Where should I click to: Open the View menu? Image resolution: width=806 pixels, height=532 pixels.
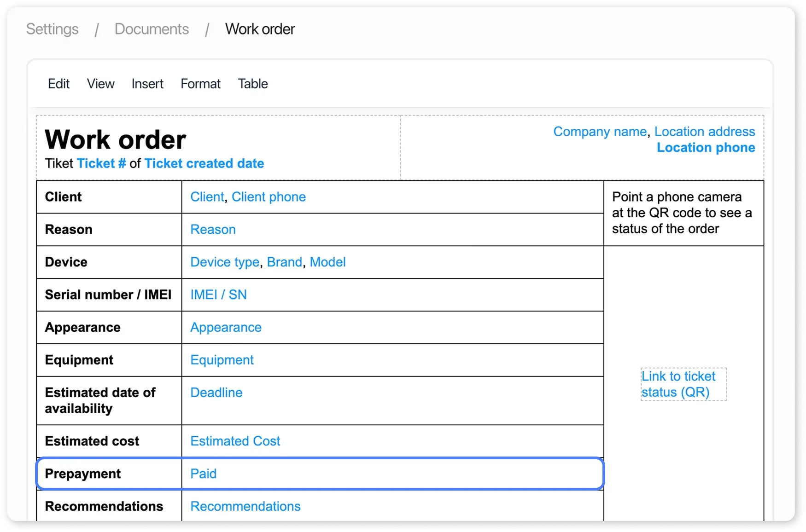(100, 84)
